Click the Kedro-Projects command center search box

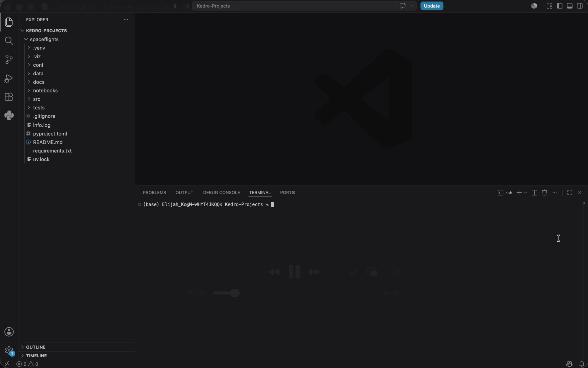[x=295, y=6]
